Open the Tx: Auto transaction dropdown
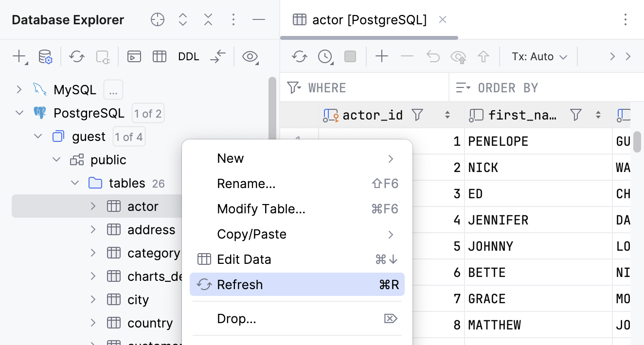 coord(539,56)
